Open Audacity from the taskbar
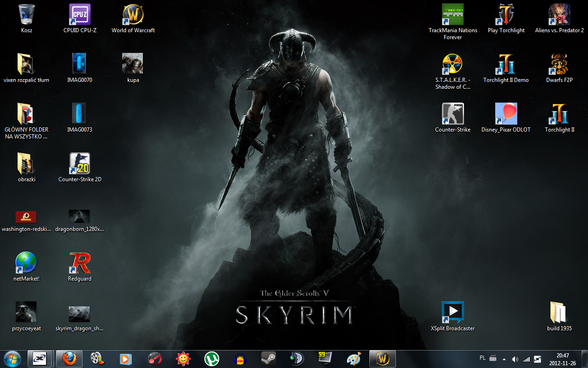588x368 pixels. [240, 358]
